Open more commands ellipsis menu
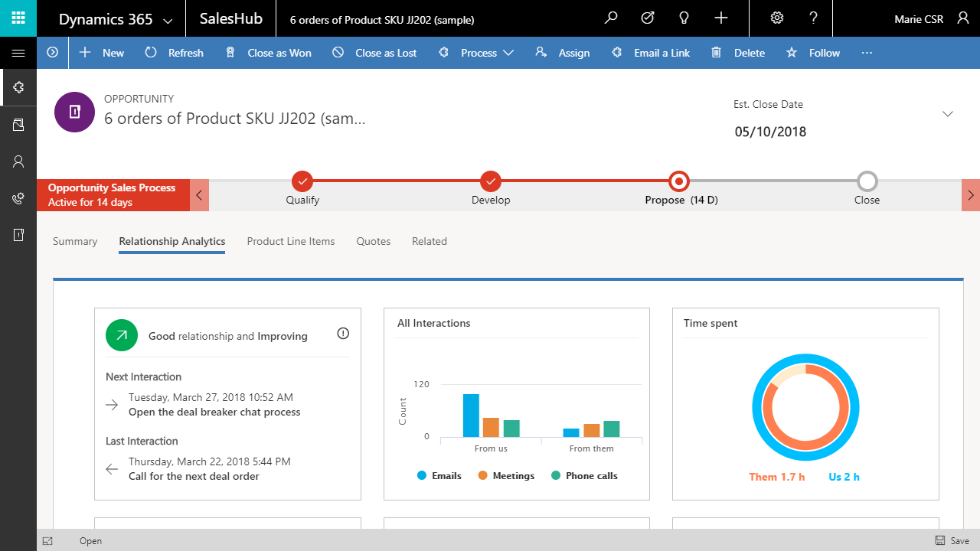This screenshot has width=980, height=551. click(x=867, y=53)
